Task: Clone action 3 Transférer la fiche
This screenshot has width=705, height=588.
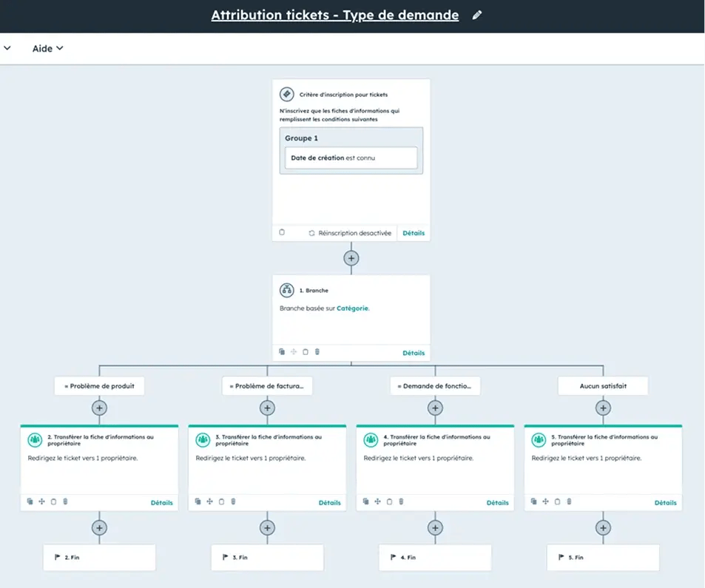Action: [x=198, y=501]
